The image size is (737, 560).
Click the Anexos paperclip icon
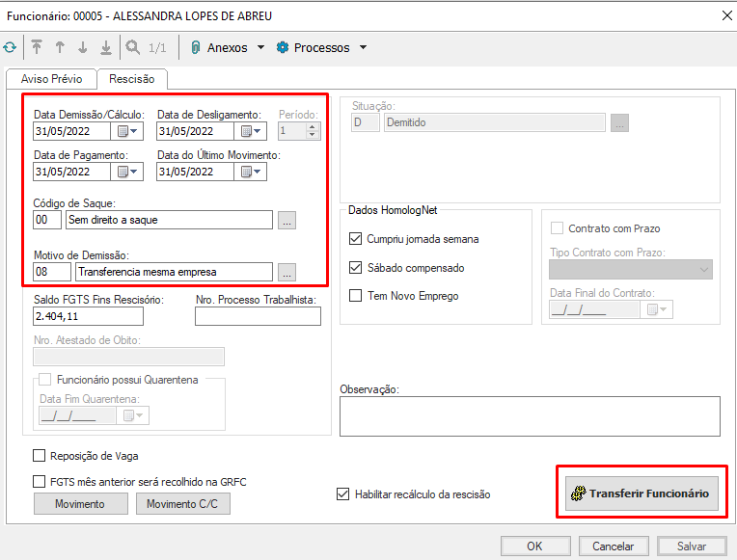point(195,47)
